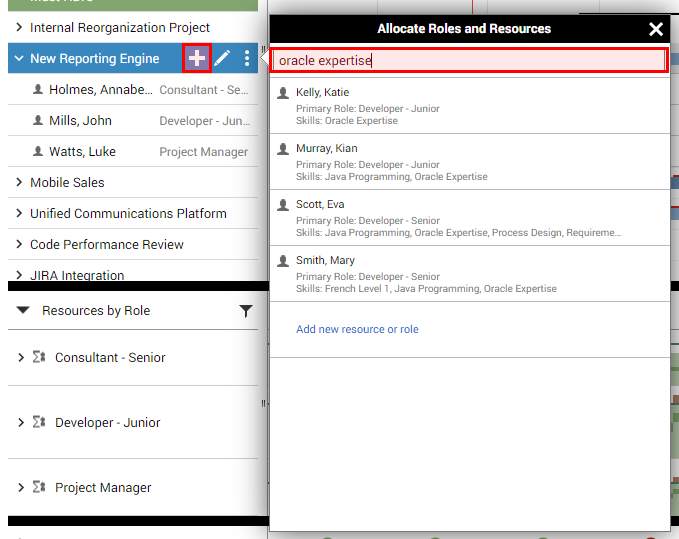Click the filter funnel icon in Resources by Role
The width and height of the screenshot is (679, 539).
246,311
